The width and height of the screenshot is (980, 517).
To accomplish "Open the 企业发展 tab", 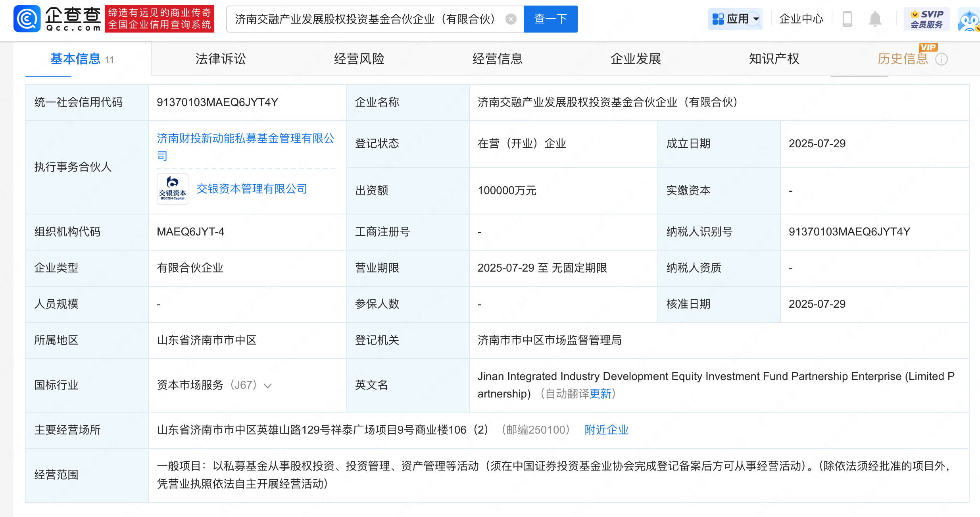I will 636,59.
